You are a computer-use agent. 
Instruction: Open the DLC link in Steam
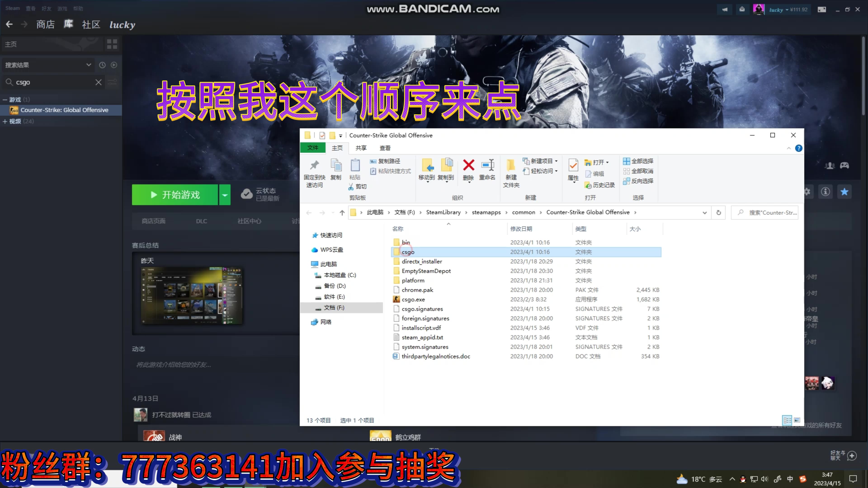pos(201,221)
